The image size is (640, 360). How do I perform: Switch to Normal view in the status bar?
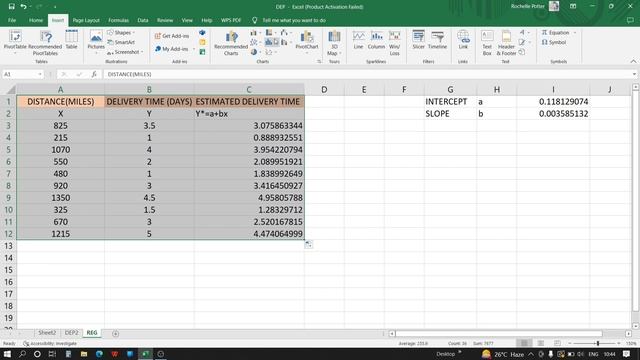point(524,343)
